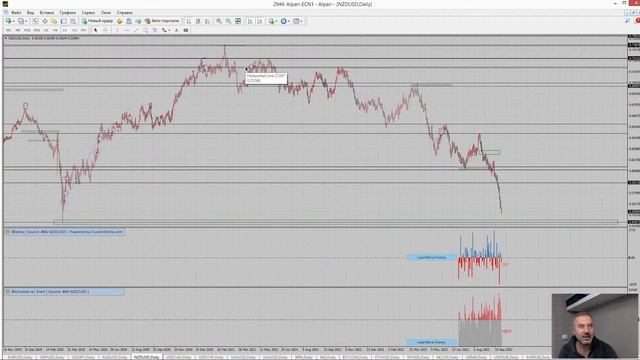The image size is (640, 360).
Task: Toggle the Auto-trading button
Action: 162,21
